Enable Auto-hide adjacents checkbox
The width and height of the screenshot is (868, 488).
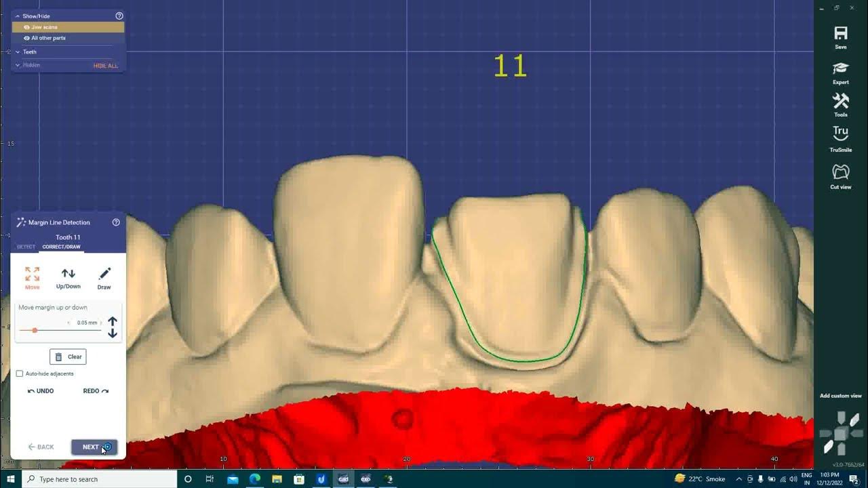tap(19, 373)
